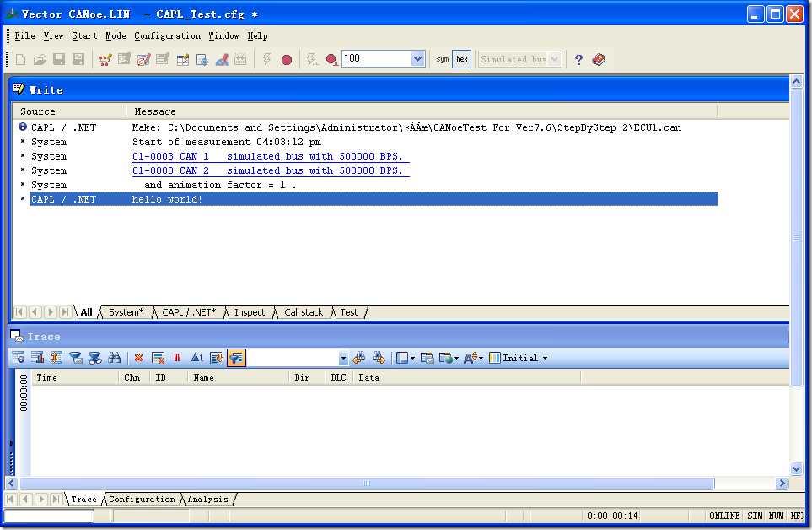Viewport: 812px width, 530px height.
Task: Switch to the Inspect tab
Action: pyautogui.click(x=250, y=312)
